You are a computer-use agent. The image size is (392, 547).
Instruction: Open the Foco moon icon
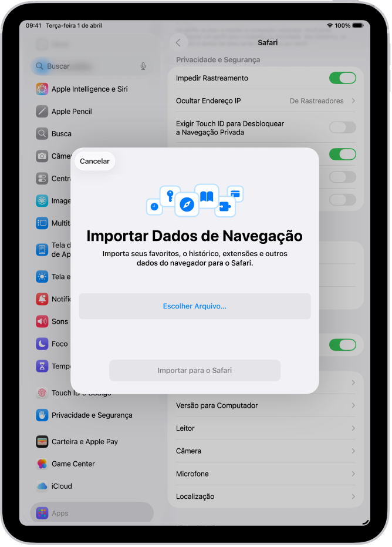42,344
